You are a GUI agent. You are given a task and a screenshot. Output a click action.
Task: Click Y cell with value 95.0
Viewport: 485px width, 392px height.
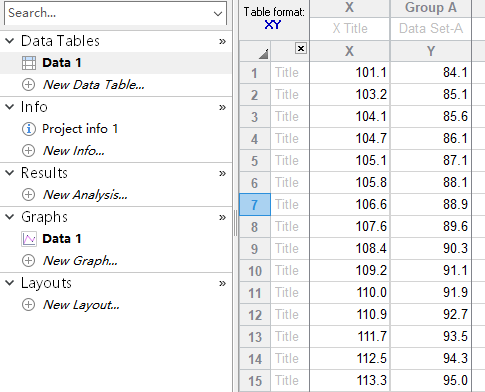[431, 381]
